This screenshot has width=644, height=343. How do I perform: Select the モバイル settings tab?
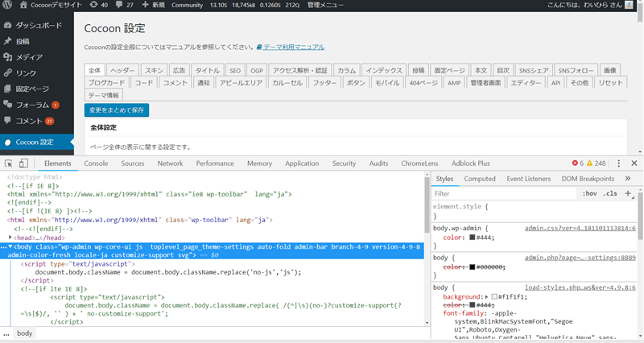[x=387, y=83]
